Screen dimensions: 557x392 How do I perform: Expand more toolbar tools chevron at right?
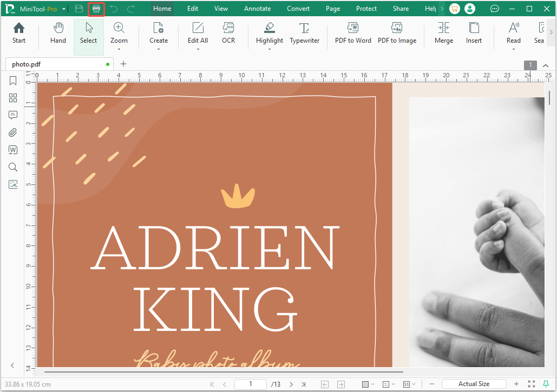click(551, 32)
